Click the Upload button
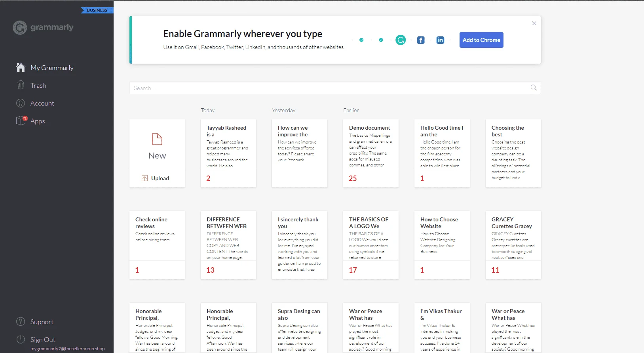This screenshot has height=353, width=644. (x=157, y=178)
